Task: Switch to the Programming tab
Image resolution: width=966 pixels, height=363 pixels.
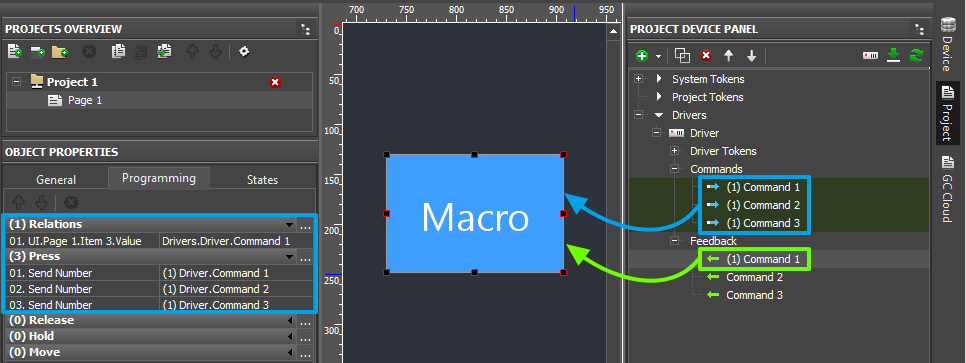Action: [x=159, y=178]
